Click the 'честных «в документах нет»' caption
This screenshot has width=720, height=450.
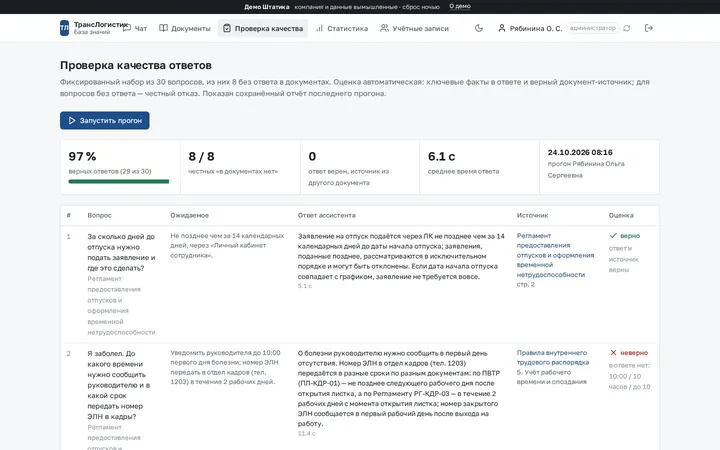point(233,171)
